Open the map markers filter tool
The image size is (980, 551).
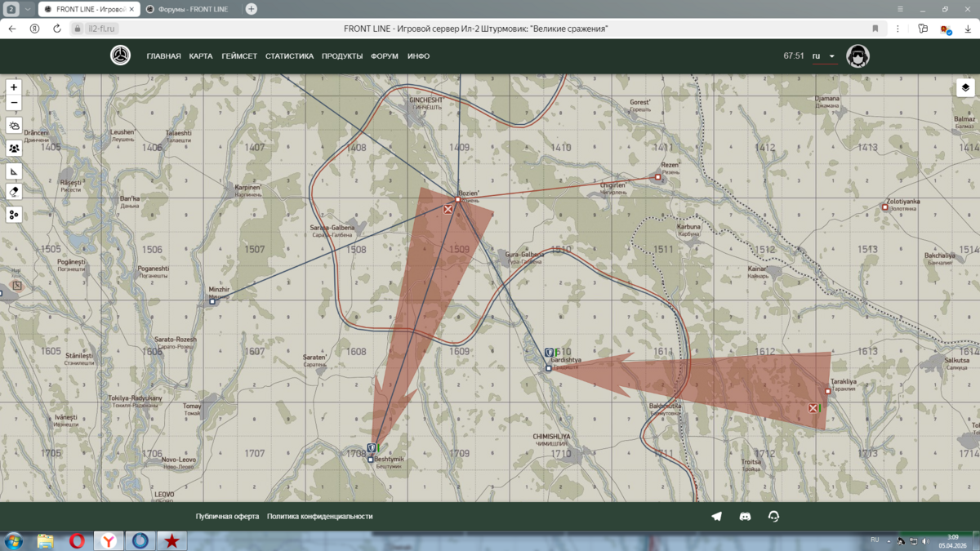click(14, 215)
